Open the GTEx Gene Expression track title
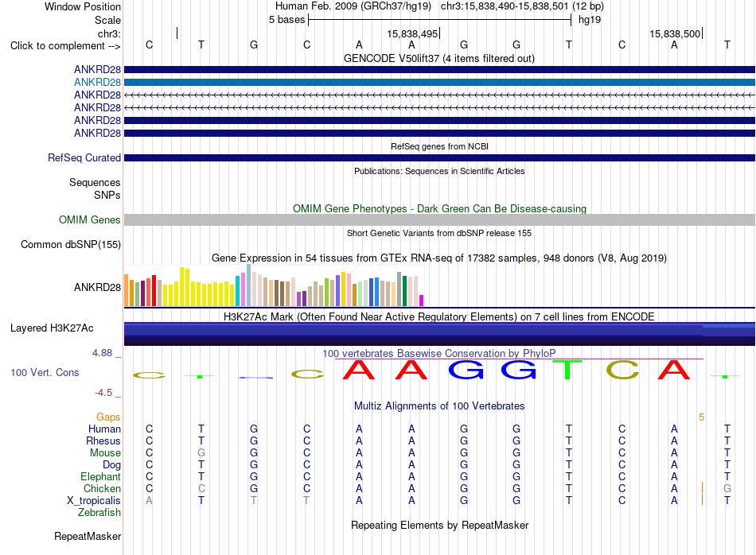 tap(439, 258)
